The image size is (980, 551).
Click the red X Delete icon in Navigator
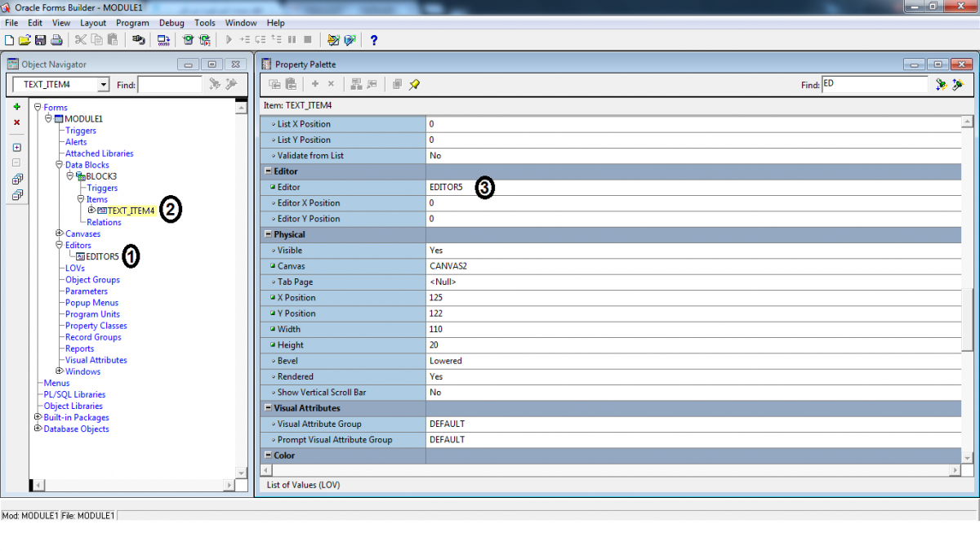[16, 122]
